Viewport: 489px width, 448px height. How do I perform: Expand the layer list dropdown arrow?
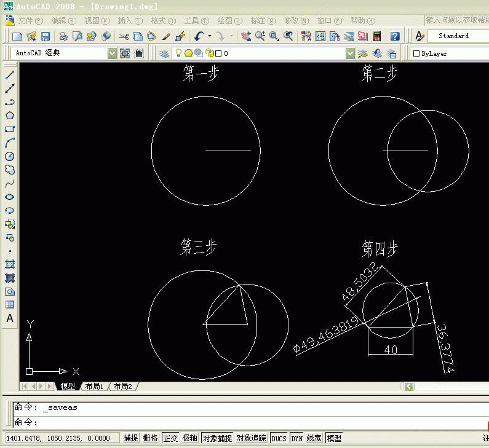pyautogui.click(x=350, y=53)
